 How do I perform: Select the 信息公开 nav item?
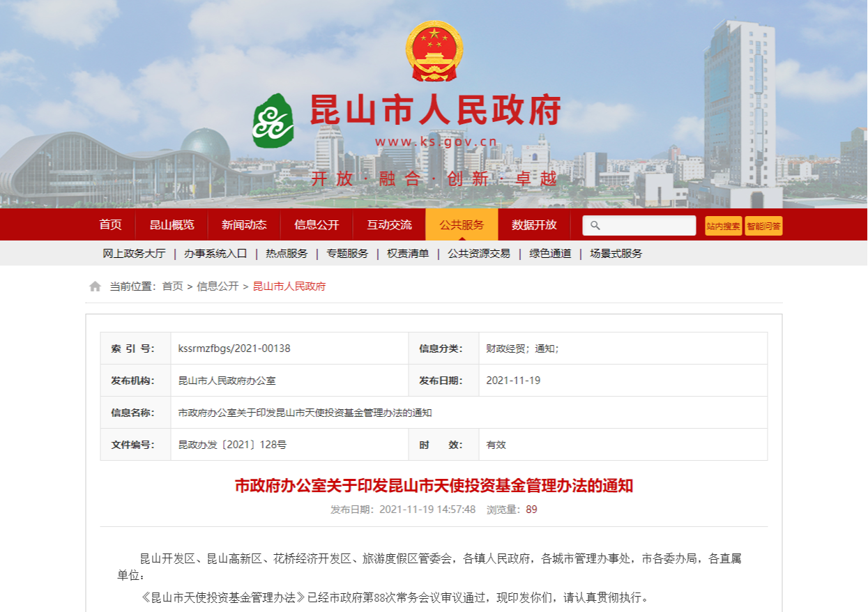(x=317, y=224)
